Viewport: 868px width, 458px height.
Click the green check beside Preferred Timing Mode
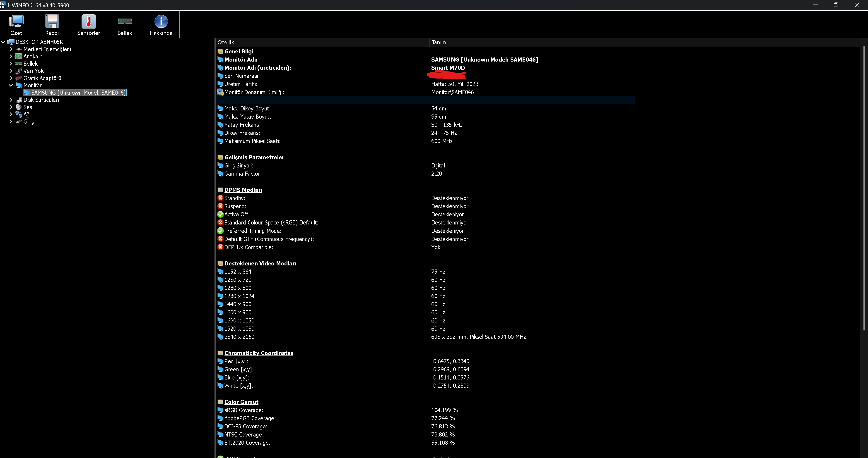(220, 231)
